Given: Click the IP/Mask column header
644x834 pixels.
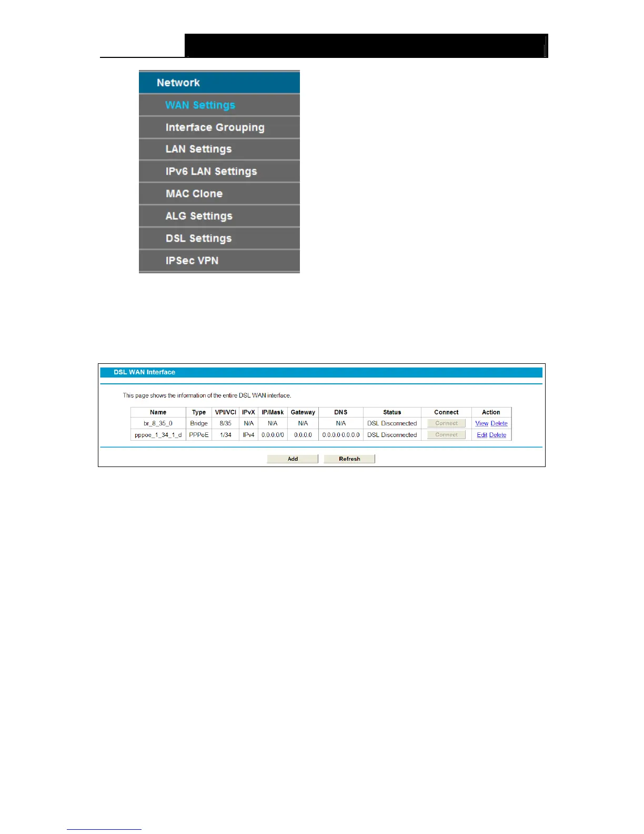Looking at the screenshot, I should pyautogui.click(x=273, y=412).
